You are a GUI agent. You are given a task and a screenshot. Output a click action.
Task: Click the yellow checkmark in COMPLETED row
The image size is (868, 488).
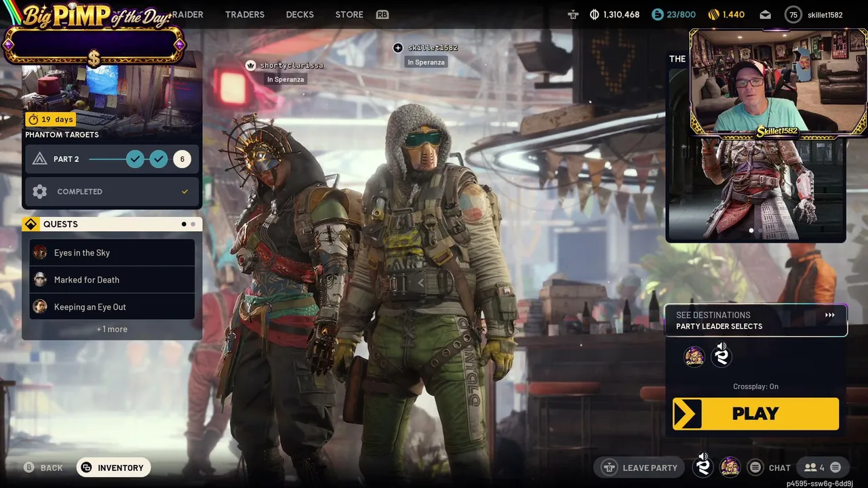click(184, 192)
